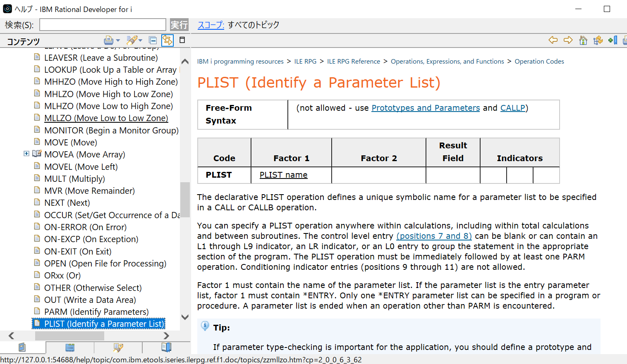Select ORxx (Or) topic
Viewport: 627px width, 364px height.
tap(62, 275)
